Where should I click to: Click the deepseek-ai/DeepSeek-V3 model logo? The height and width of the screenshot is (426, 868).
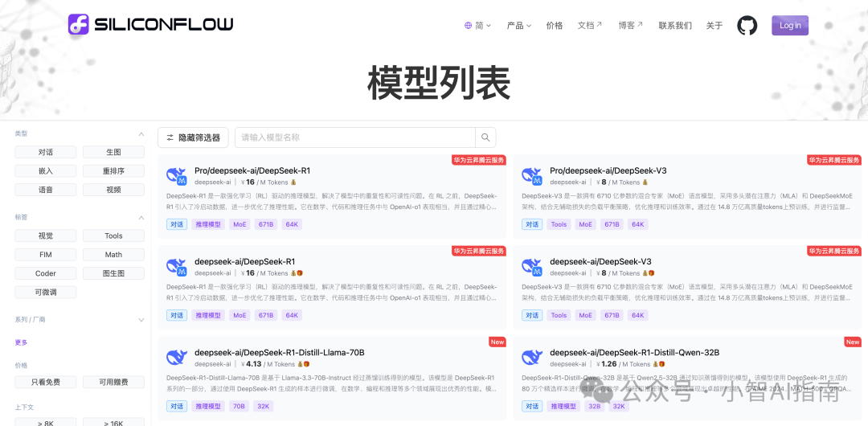tap(532, 267)
